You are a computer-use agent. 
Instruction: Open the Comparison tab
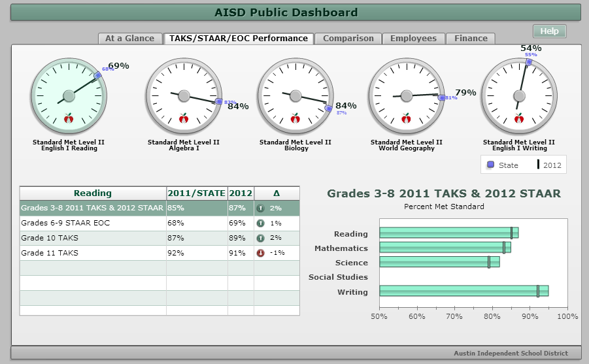(348, 39)
